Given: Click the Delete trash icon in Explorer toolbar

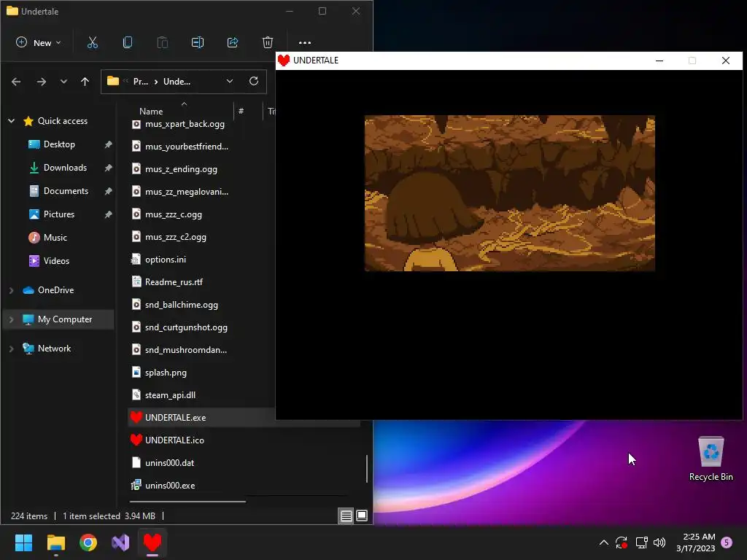Looking at the screenshot, I should click(267, 42).
